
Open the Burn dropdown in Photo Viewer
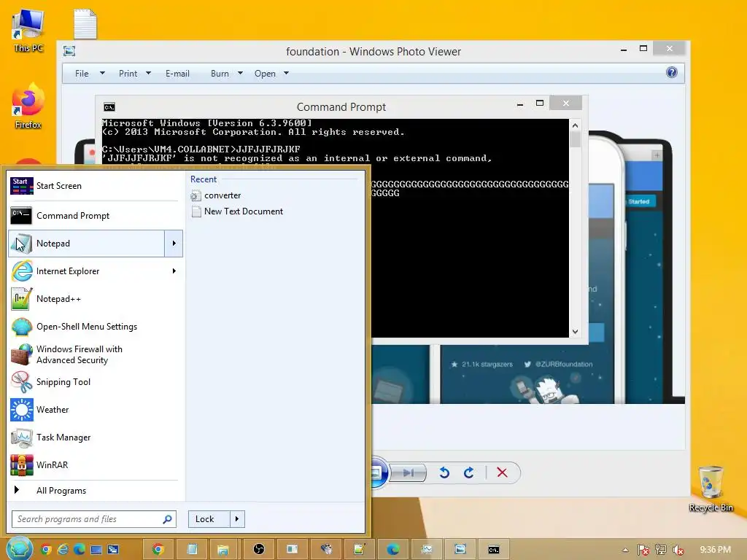click(226, 74)
